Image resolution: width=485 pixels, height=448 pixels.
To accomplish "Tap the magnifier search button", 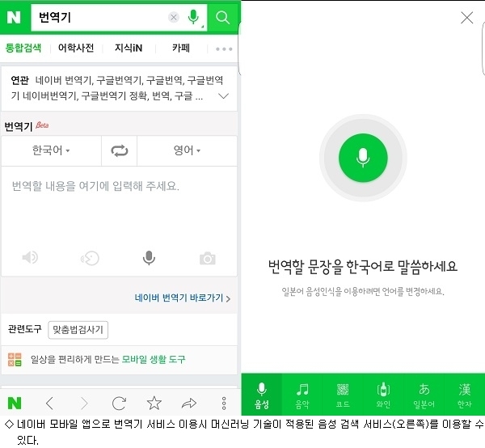I will point(223,17).
